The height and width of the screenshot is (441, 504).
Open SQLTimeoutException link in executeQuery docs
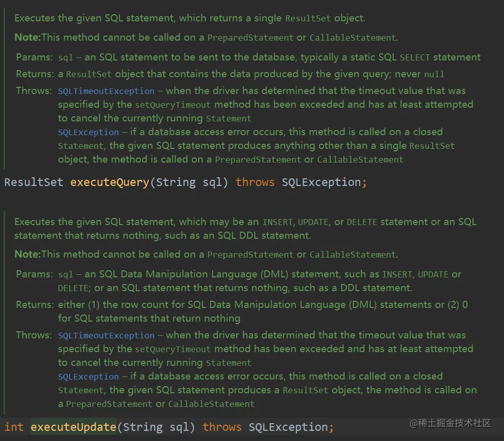click(106, 91)
